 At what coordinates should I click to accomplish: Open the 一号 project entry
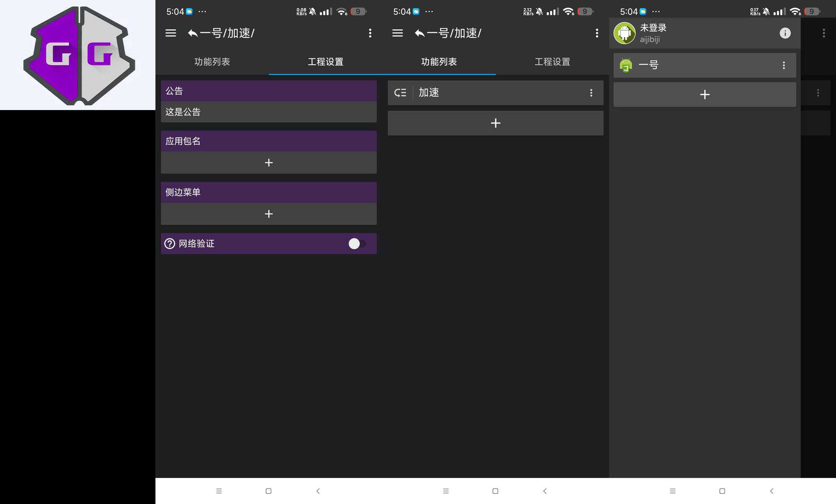tap(705, 65)
